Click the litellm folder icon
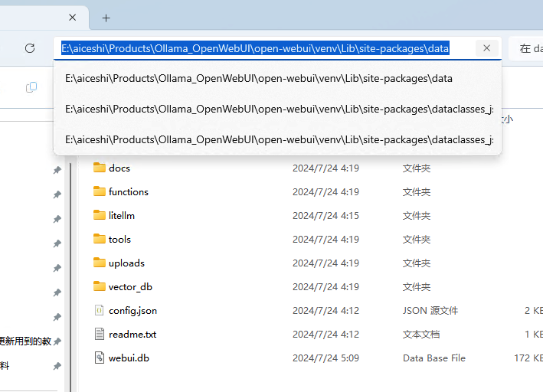Viewport: 543px width, 392px height. click(100, 215)
